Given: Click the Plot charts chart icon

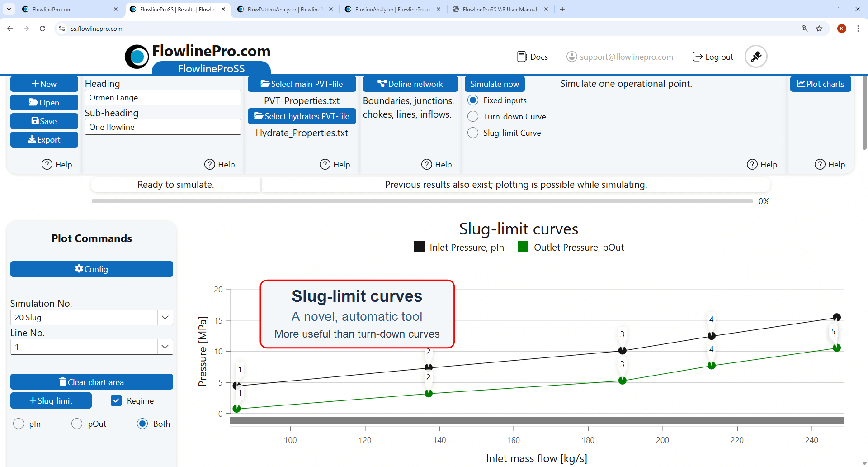Looking at the screenshot, I should pos(802,84).
